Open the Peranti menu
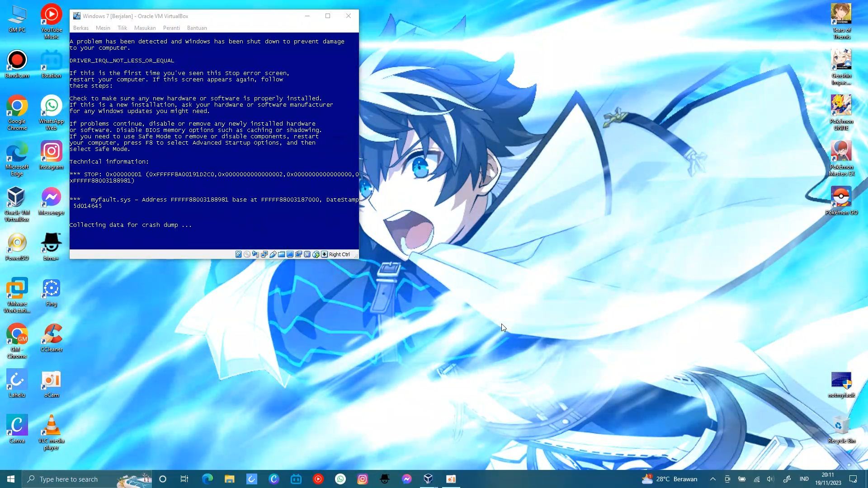This screenshot has width=868, height=488. tap(171, 28)
